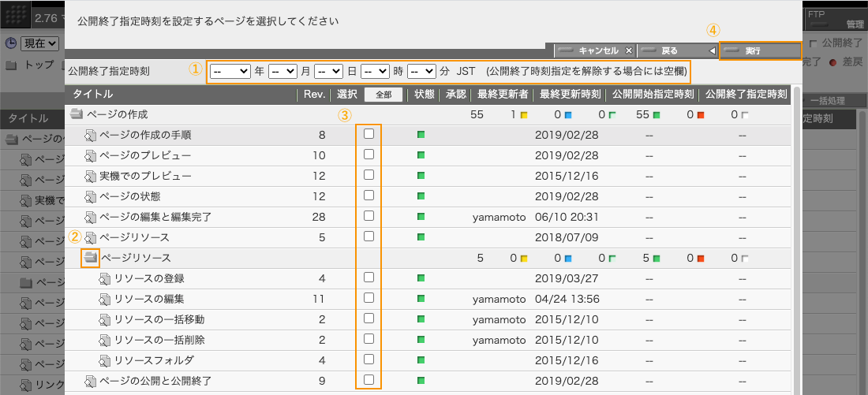Click date 06/10 20:31 cell
Screen dimensions: 868x395
tap(567, 217)
